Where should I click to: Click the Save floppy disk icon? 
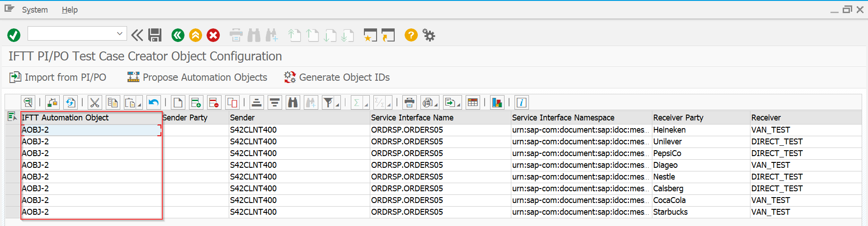(155, 35)
